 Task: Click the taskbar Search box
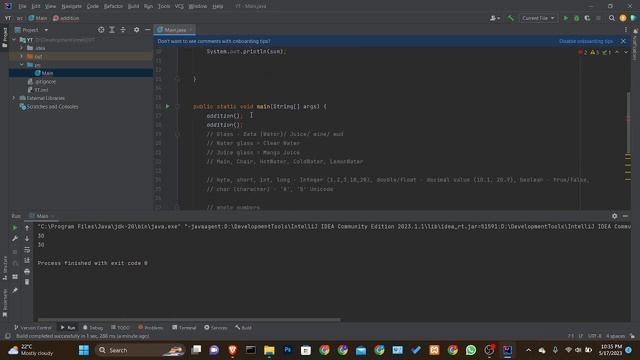pos(140,350)
